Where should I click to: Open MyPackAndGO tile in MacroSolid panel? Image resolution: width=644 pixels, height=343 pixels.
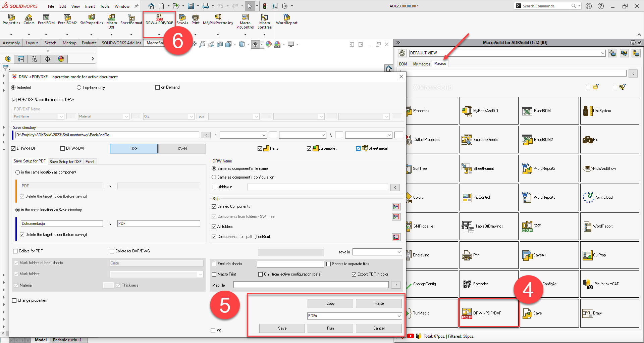pyautogui.click(x=489, y=111)
